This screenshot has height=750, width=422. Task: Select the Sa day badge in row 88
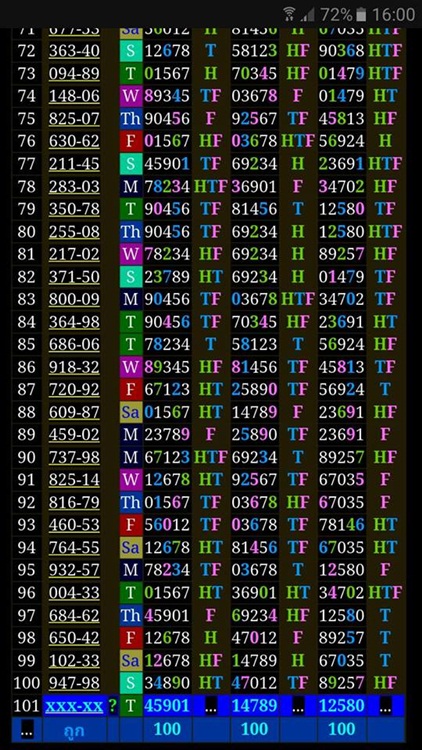(131, 412)
